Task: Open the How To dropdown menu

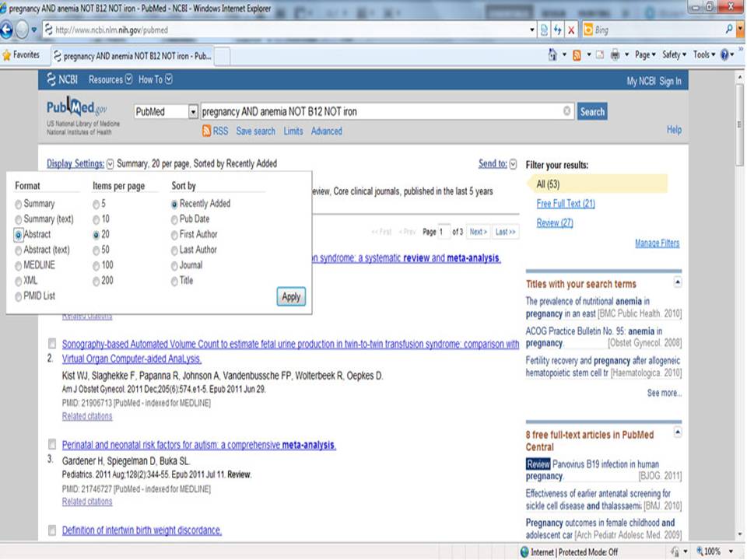Action: pos(156,79)
